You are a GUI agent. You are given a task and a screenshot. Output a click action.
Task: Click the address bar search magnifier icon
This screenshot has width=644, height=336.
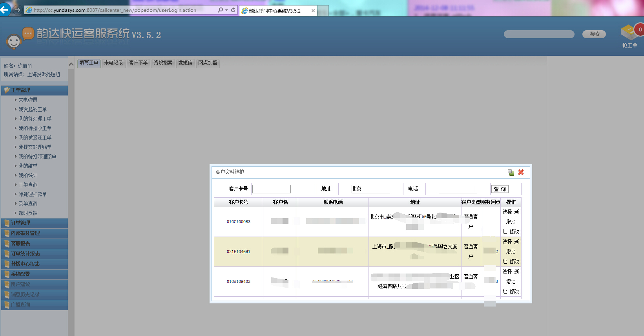coord(221,10)
